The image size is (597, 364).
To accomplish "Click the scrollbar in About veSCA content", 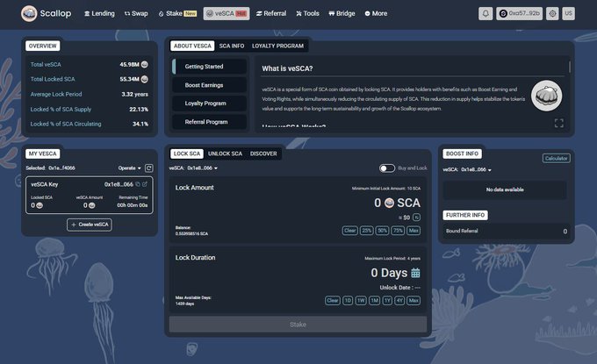I will [570, 67].
